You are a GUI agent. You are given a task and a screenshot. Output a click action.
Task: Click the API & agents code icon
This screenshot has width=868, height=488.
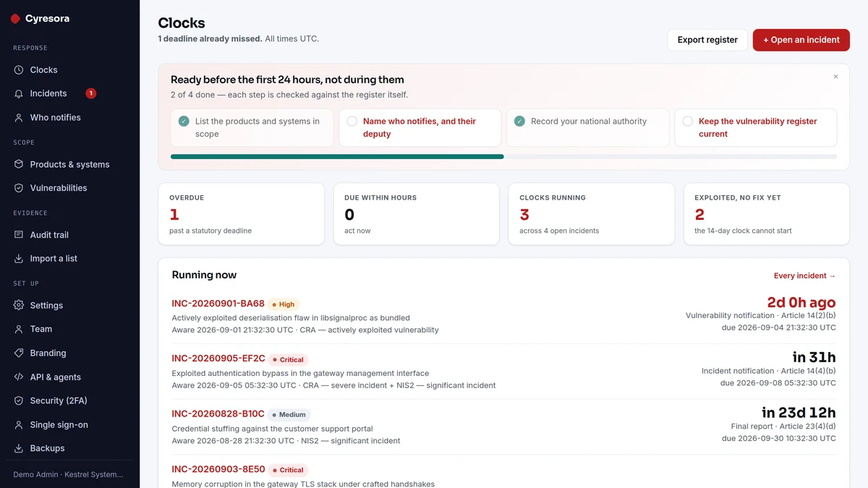pyautogui.click(x=19, y=377)
